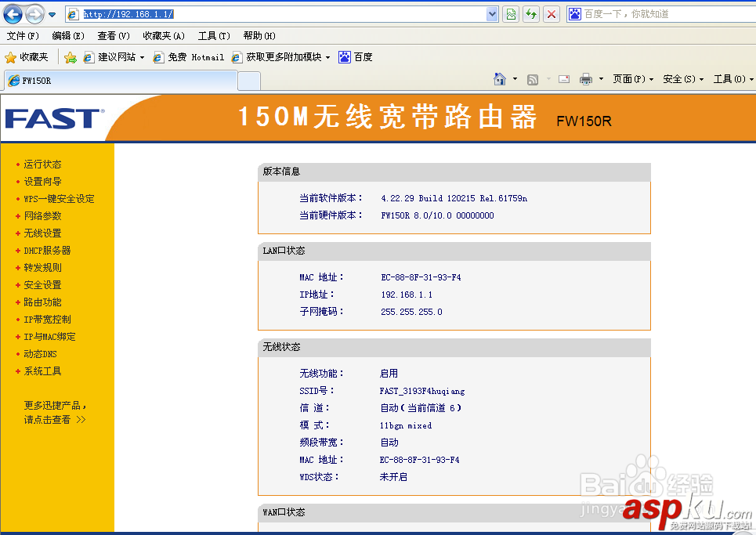Select WPS一键安全设定 in sidebar
Viewport: 756px width, 535px height.
[x=59, y=199]
